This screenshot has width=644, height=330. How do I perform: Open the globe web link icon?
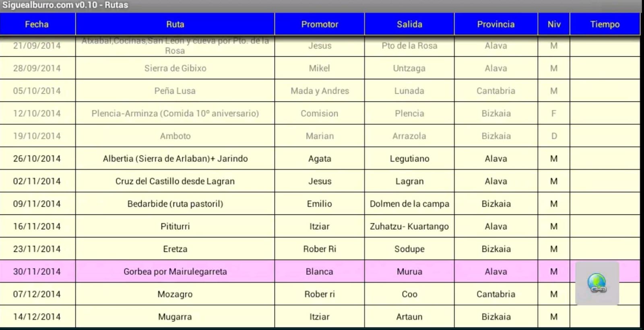tap(597, 283)
